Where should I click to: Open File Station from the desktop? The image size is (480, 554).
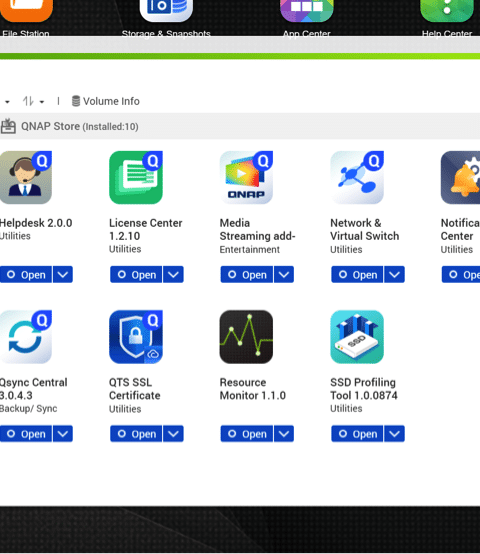(x=26, y=11)
